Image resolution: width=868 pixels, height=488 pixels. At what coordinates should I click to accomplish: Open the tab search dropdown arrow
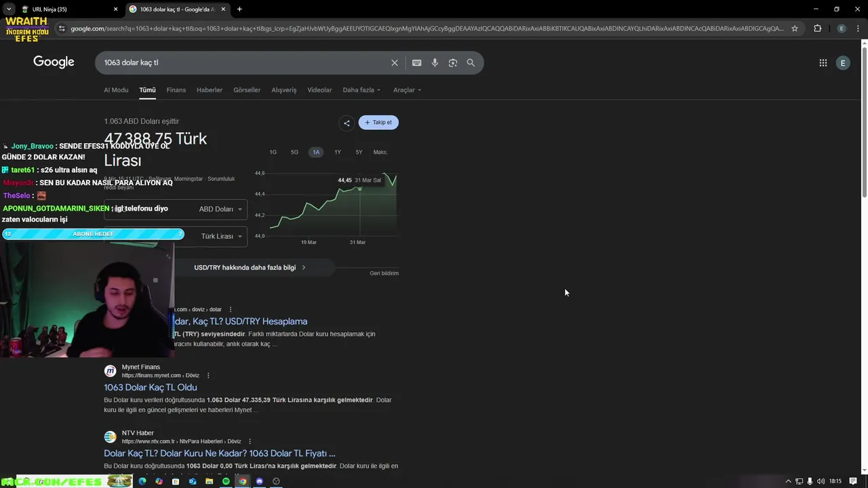[x=9, y=9]
